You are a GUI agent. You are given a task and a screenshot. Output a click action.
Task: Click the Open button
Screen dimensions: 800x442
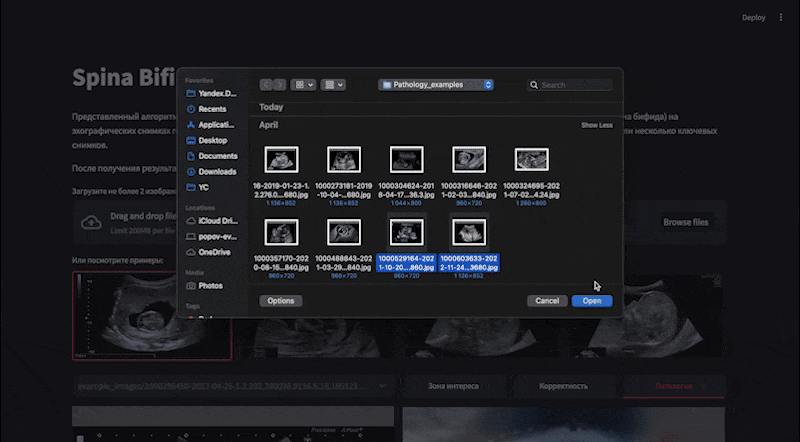pos(592,301)
